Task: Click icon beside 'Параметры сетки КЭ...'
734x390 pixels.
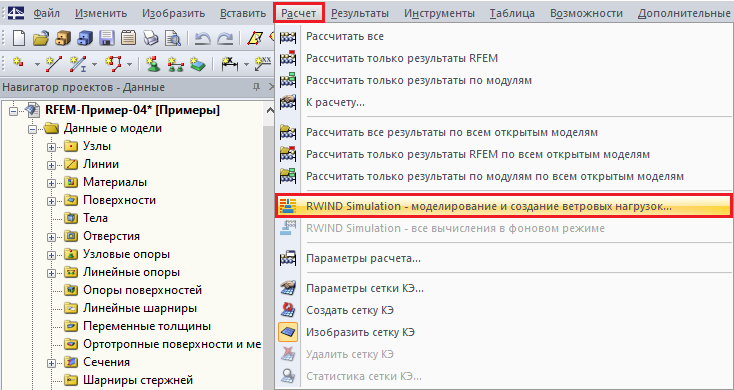Action: [x=288, y=287]
